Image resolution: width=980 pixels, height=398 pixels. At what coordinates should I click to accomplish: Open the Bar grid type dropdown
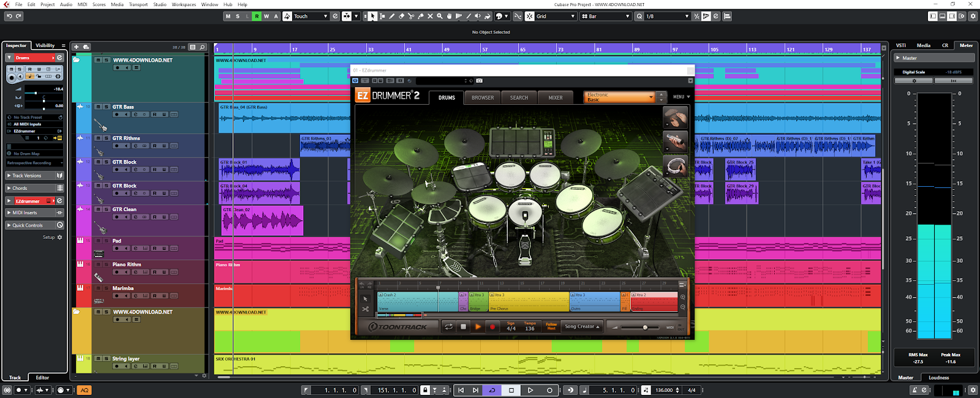tap(605, 17)
